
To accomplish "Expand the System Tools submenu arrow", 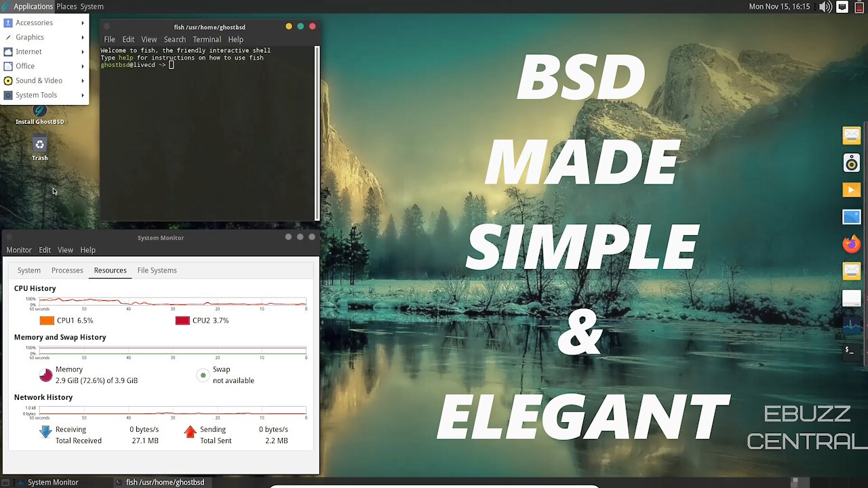I will [x=83, y=96].
